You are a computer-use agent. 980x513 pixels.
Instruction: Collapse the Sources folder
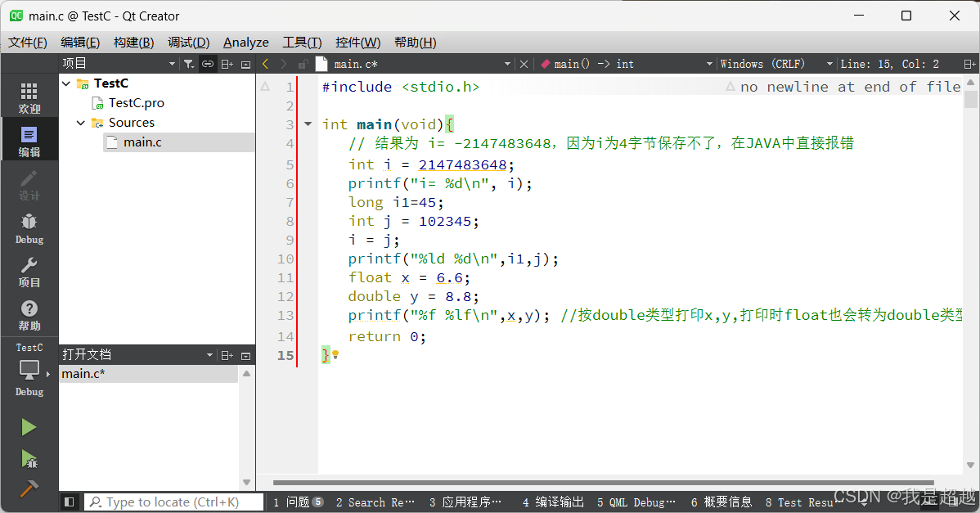click(x=80, y=122)
